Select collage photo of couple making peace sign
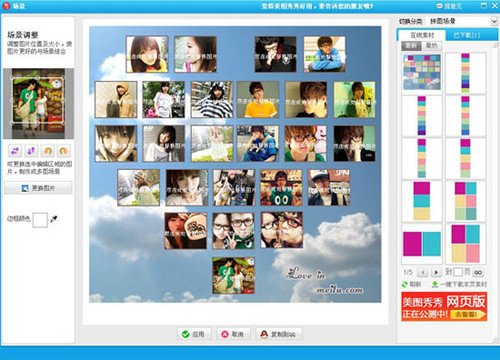Viewport: 500px width, 360px height. click(x=233, y=231)
